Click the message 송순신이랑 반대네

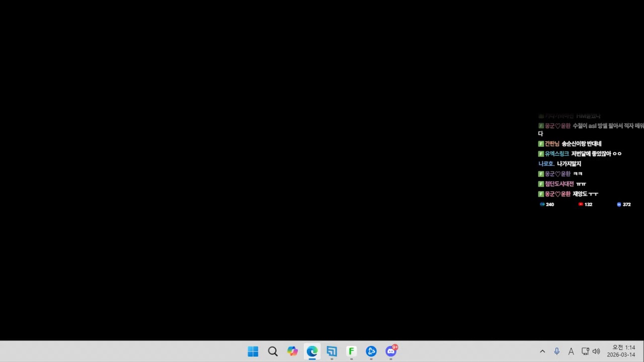[582, 144]
